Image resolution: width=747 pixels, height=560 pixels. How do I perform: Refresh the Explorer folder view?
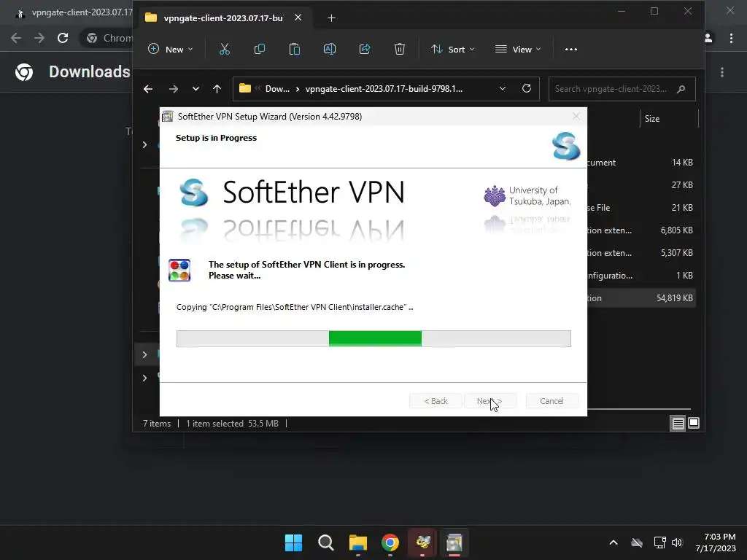[527, 88]
